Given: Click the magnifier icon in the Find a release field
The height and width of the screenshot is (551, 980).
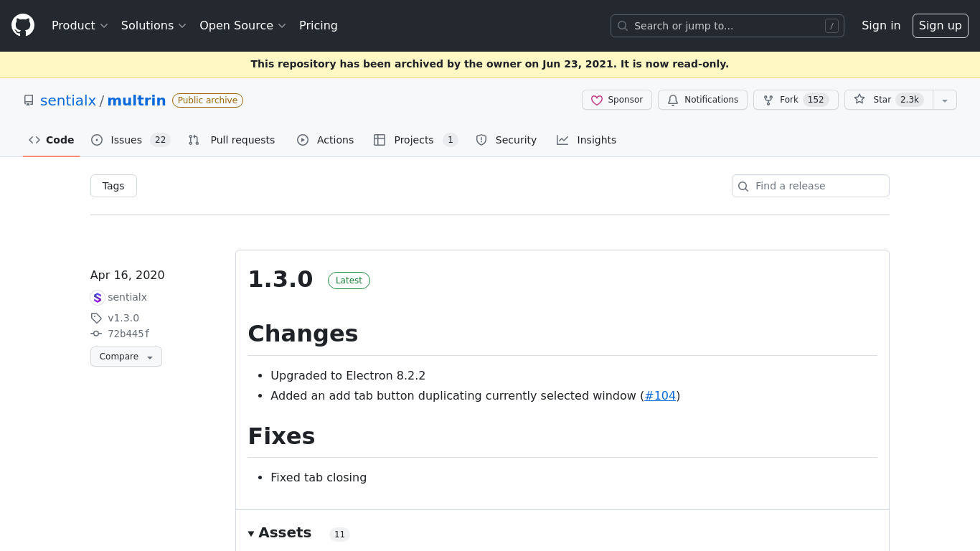Looking at the screenshot, I should coord(743,187).
